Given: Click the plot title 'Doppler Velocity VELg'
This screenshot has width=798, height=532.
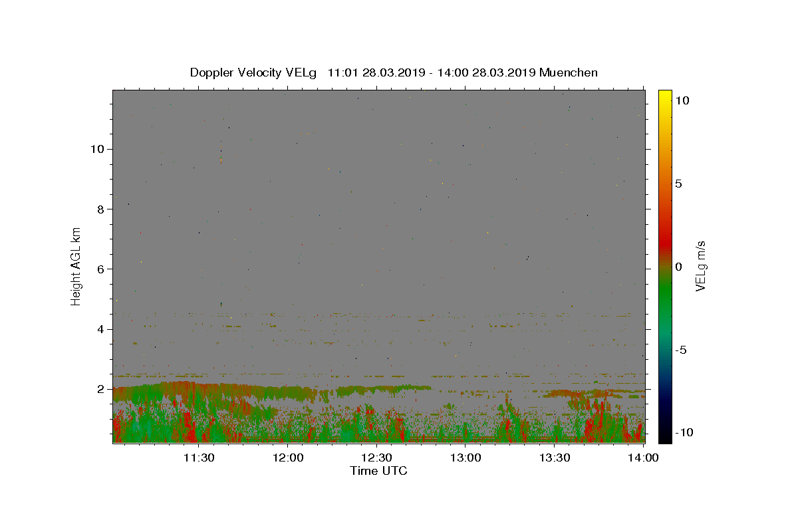Looking at the screenshot, I should pos(254,72).
